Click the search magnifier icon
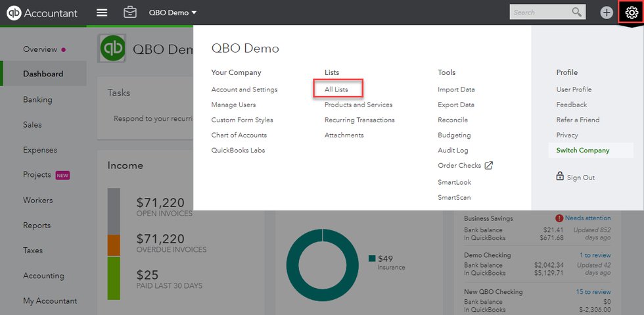This screenshot has height=315, width=644. coord(576,12)
